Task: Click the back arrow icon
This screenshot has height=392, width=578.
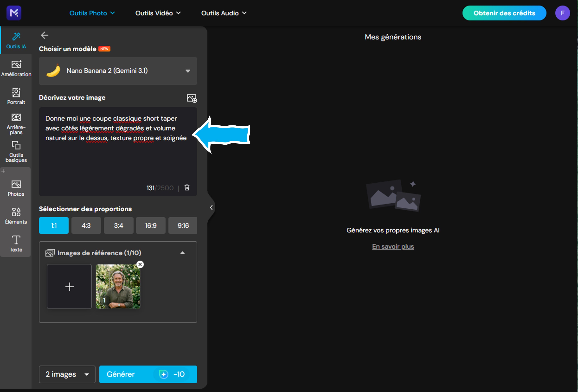Action: [x=44, y=35]
